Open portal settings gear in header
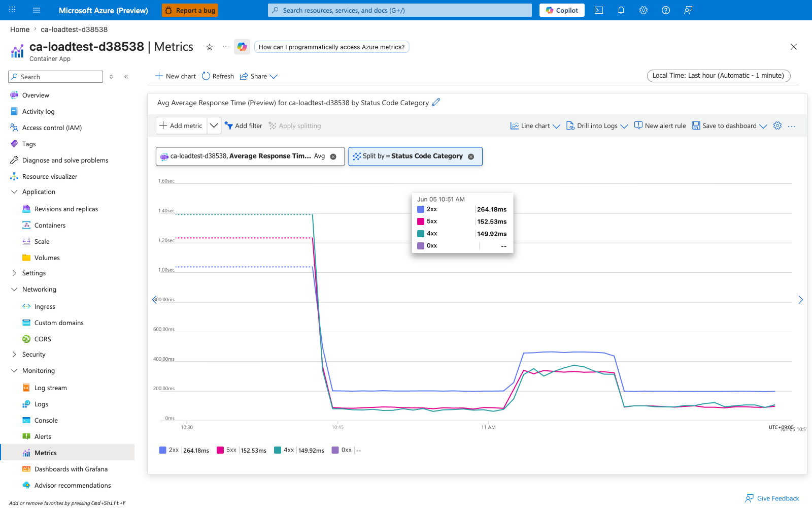Image resolution: width=812 pixels, height=508 pixels. coord(644,10)
